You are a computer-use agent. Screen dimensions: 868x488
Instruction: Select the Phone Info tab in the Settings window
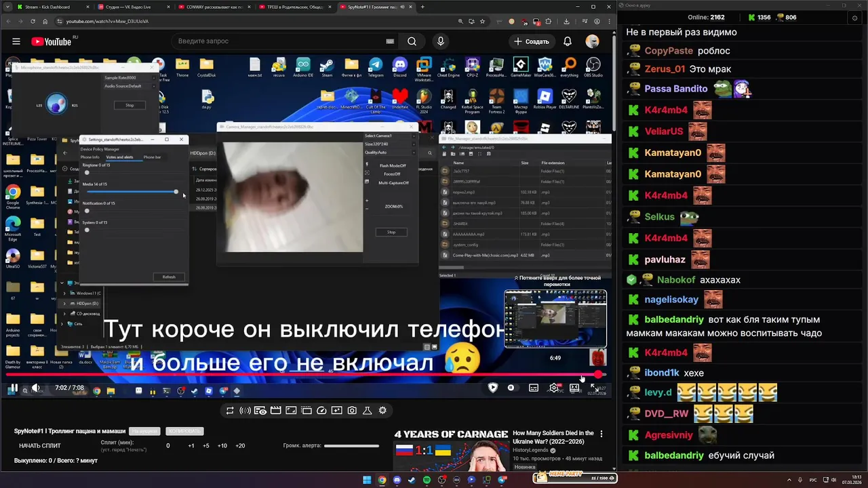tap(90, 157)
